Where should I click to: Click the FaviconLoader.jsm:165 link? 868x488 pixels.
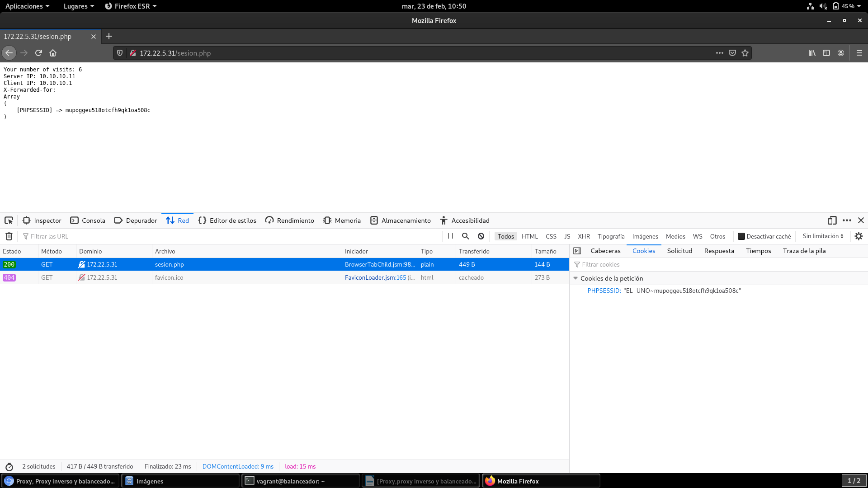tap(375, 277)
